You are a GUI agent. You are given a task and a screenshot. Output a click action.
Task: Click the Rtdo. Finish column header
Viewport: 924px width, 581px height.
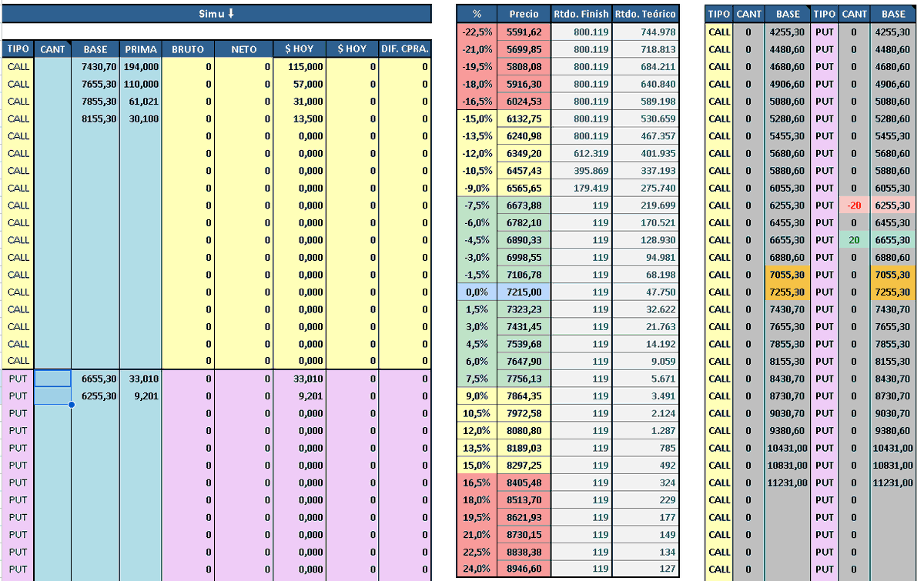[581, 14]
